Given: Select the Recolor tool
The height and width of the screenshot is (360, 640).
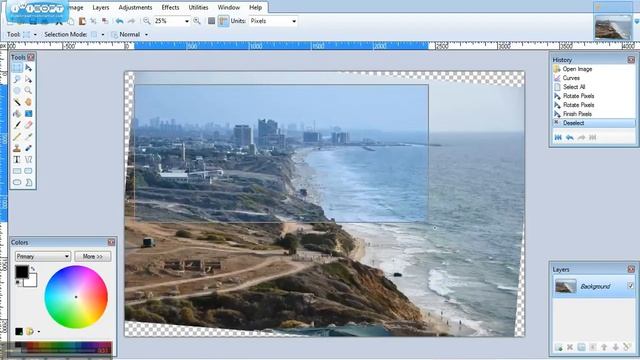Looking at the screenshot, I should [29, 148].
